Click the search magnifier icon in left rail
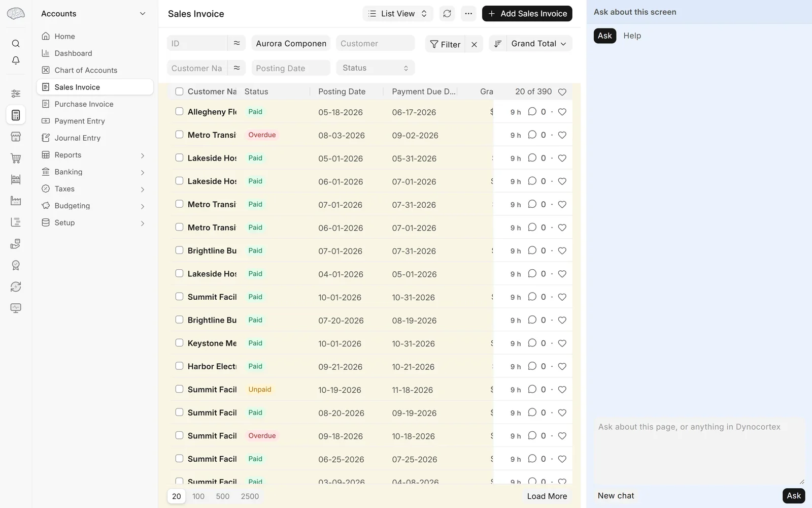 (16, 44)
